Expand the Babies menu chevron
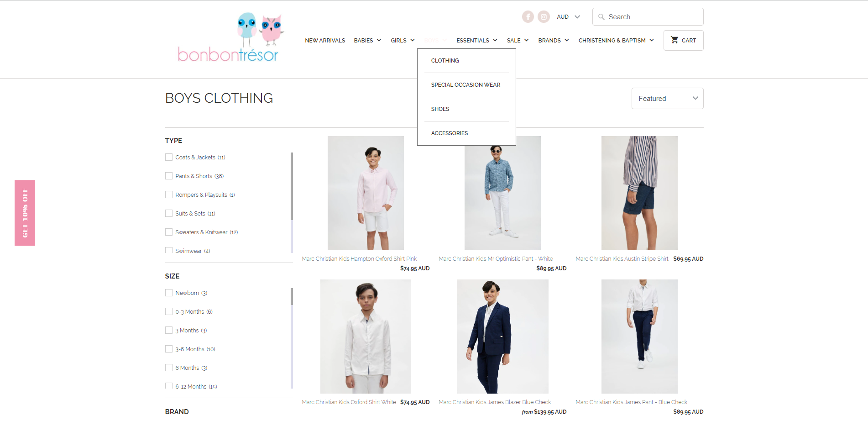868x421 pixels. click(x=379, y=40)
